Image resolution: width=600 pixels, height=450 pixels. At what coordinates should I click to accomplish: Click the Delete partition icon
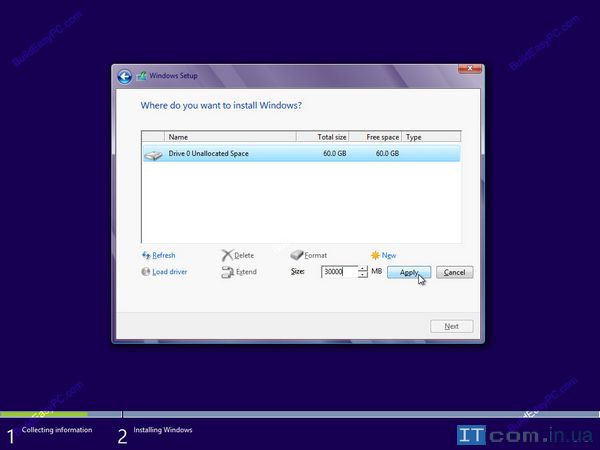(227, 256)
